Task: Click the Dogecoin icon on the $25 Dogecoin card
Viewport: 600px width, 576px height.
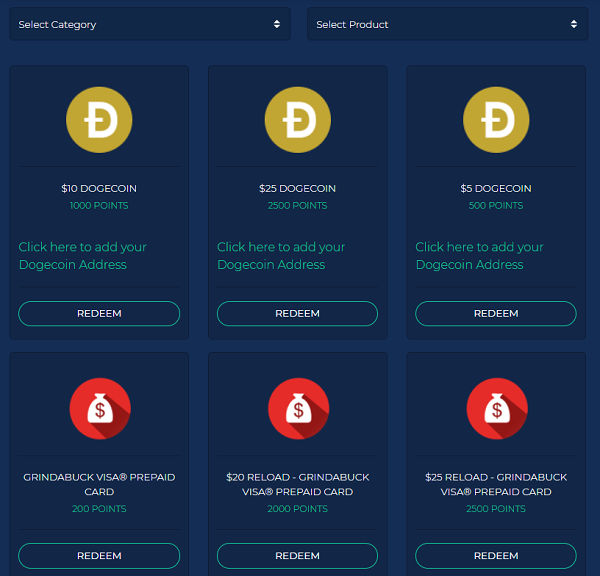Action: (x=298, y=120)
